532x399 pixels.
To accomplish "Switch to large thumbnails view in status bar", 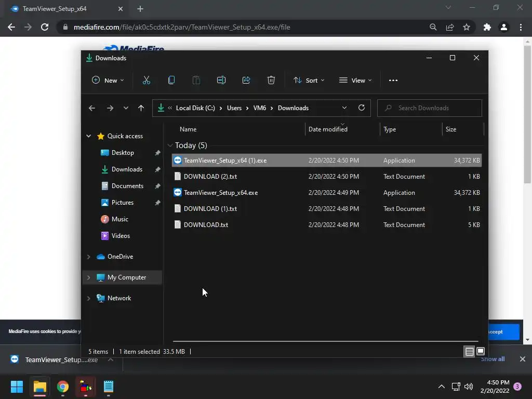I will (x=481, y=352).
